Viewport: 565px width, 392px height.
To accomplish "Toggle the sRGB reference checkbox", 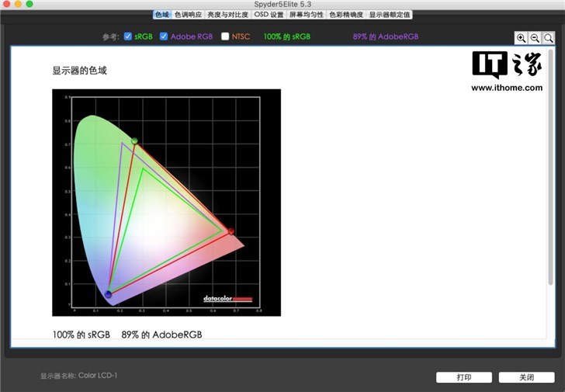I will 127,36.
